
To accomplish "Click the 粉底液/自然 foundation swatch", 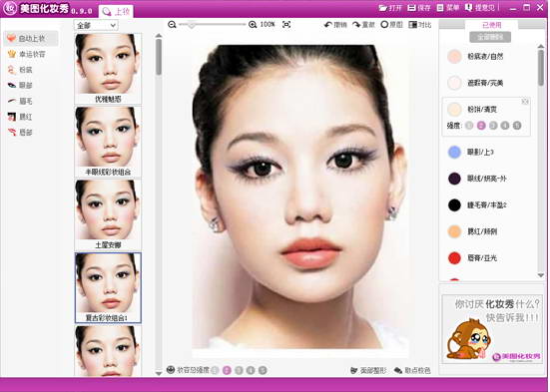I will point(454,57).
